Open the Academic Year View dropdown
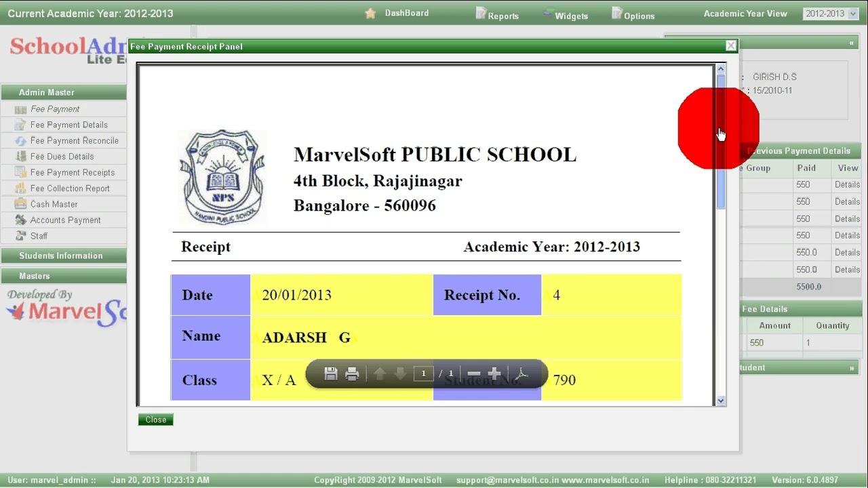This screenshot has width=868, height=488. pyautogui.click(x=831, y=14)
